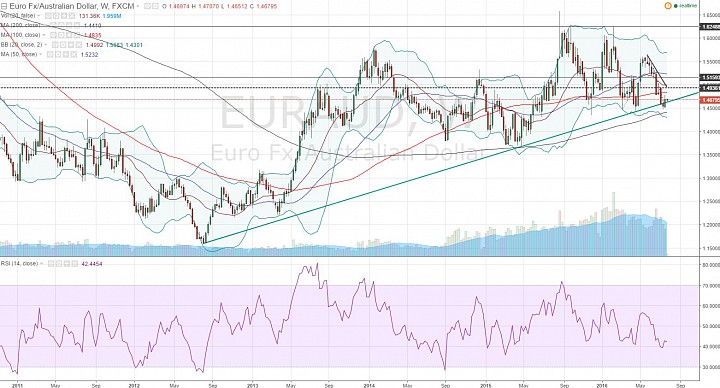This screenshot has width=720, height=388.
Task: Click the black 1.6248 horizontal line price label
Action: tap(710, 27)
